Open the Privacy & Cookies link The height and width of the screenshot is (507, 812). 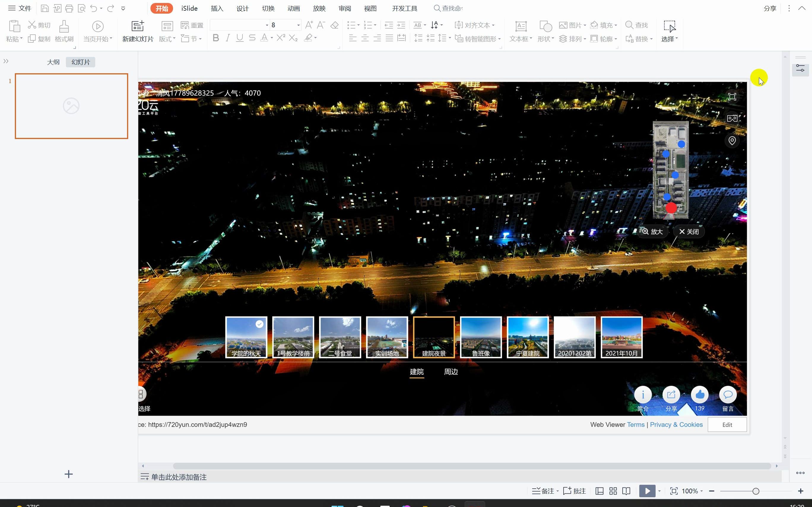click(676, 425)
